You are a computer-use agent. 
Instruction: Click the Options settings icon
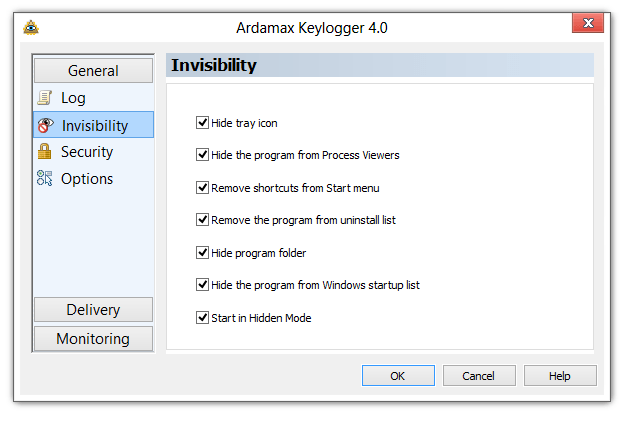coord(44,178)
